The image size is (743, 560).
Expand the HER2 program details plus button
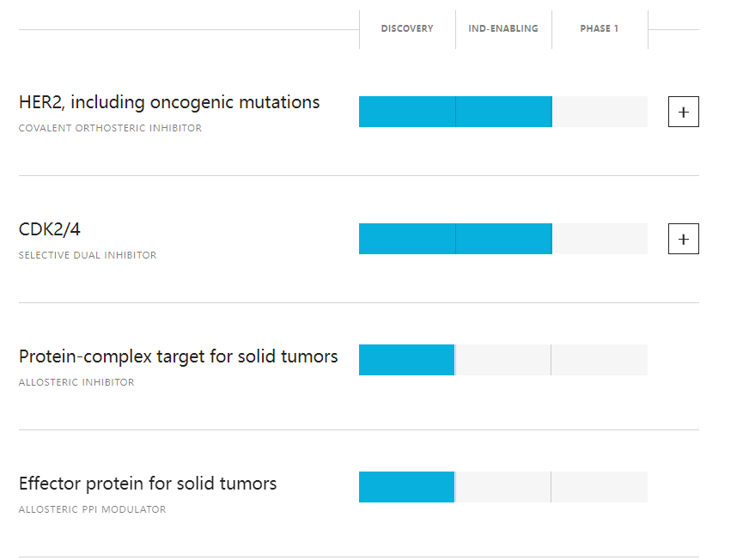point(683,112)
